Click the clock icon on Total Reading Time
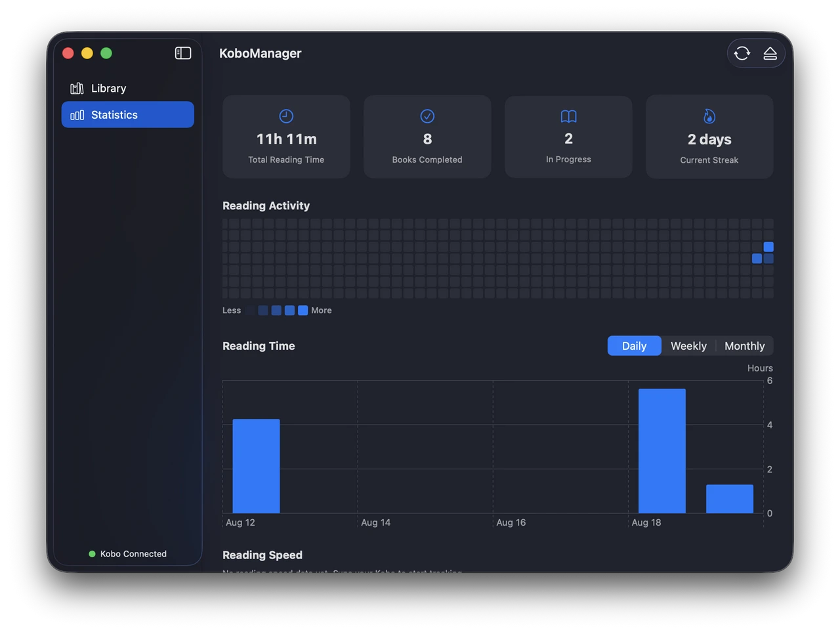This screenshot has height=634, width=840. (286, 116)
